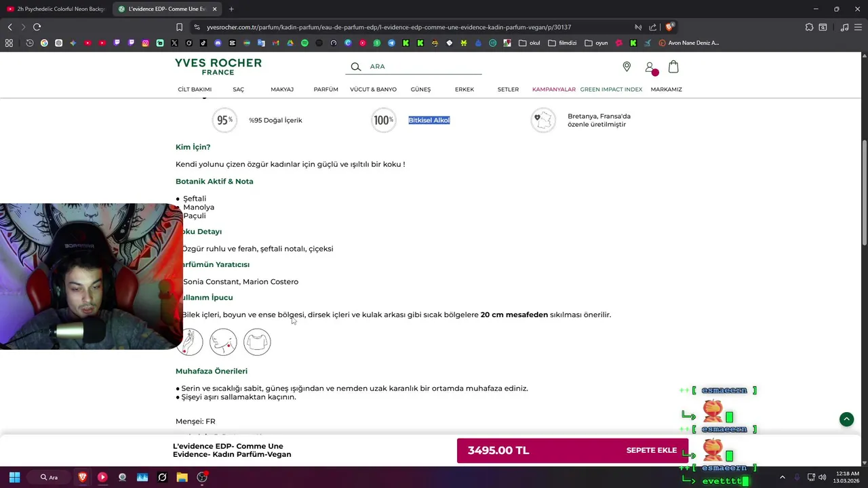Open File Explorer from taskbar
868x488 pixels.
pyautogui.click(x=182, y=477)
